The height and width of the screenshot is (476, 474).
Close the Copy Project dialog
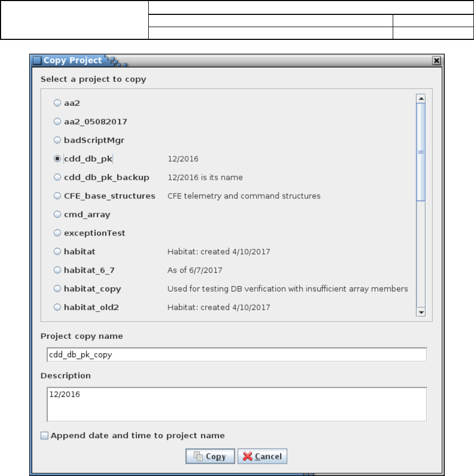436,61
